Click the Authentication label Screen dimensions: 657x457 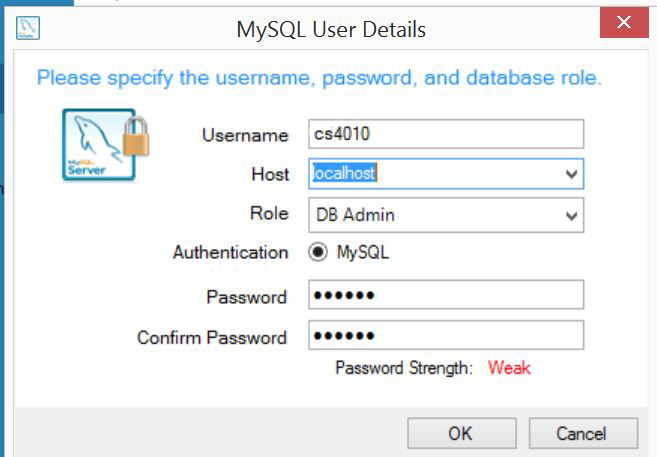(230, 253)
